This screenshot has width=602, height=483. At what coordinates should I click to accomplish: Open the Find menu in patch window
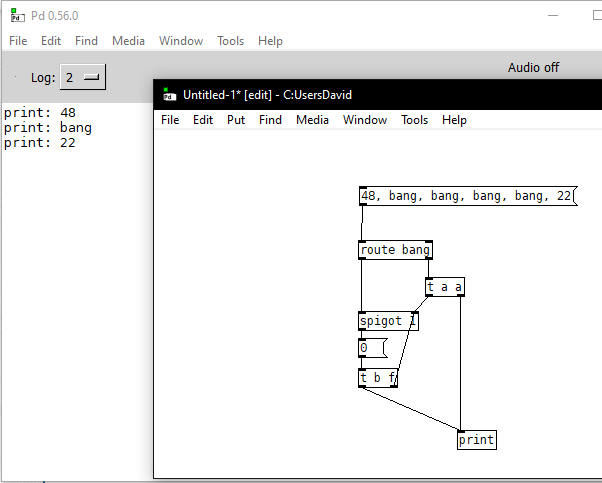(x=270, y=120)
